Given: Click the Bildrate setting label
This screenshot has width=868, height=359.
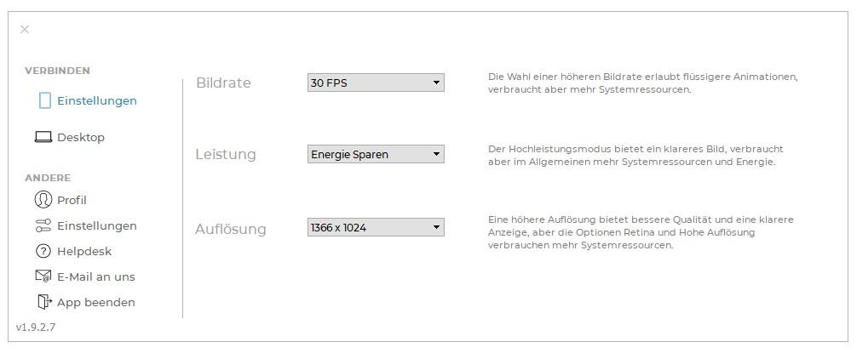Looking at the screenshot, I should click(223, 83).
